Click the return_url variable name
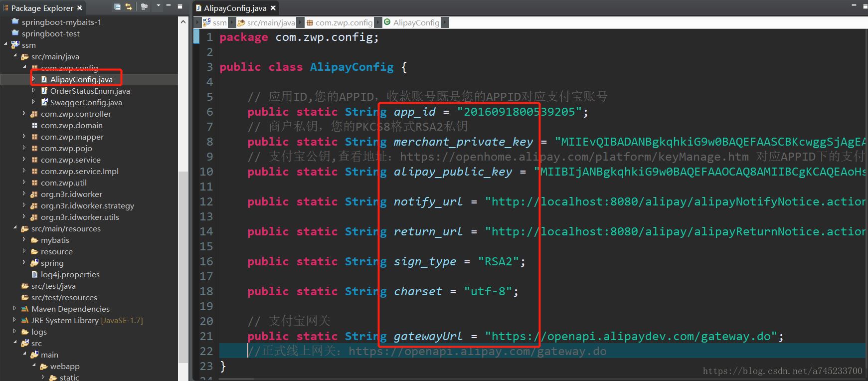Viewport: 868px width, 381px height. pyautogui.click(x=428, y=231)
